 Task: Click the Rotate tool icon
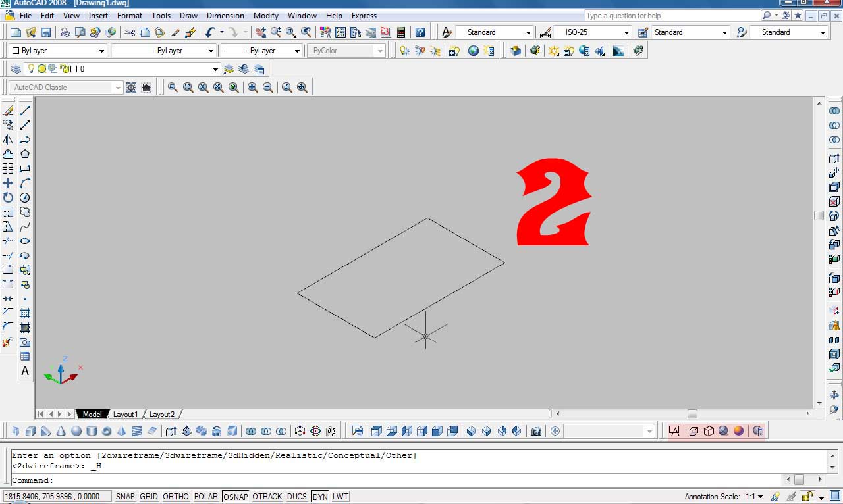point(8,197)
